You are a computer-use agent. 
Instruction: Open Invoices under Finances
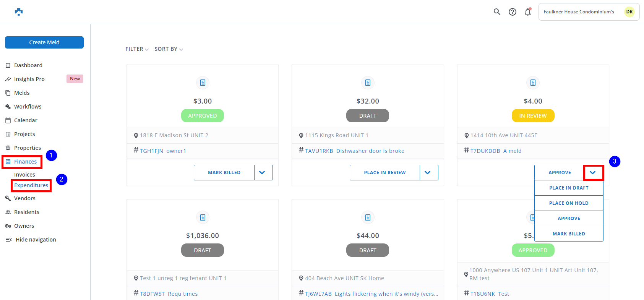pyautogui.click(x=24, y=175)
